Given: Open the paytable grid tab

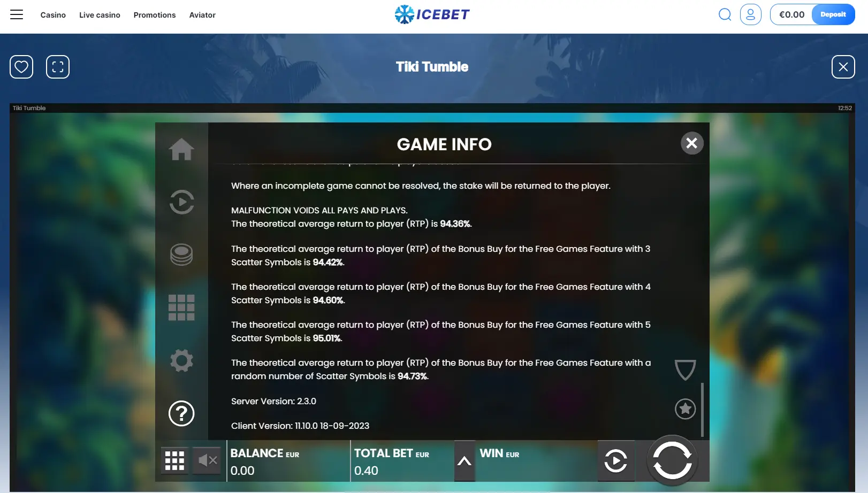Looking at the screenshot, I should click(181, 307).
